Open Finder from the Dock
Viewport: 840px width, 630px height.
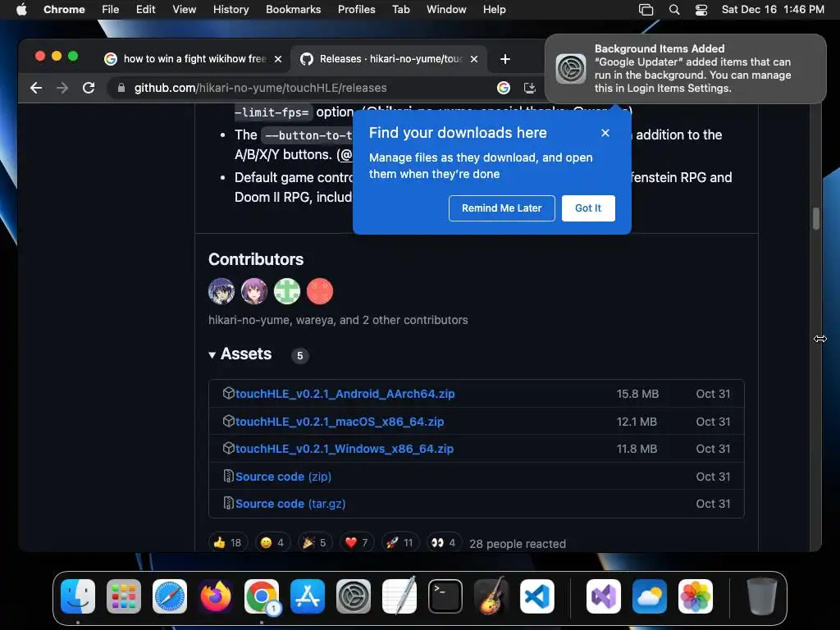pos(78,596)
